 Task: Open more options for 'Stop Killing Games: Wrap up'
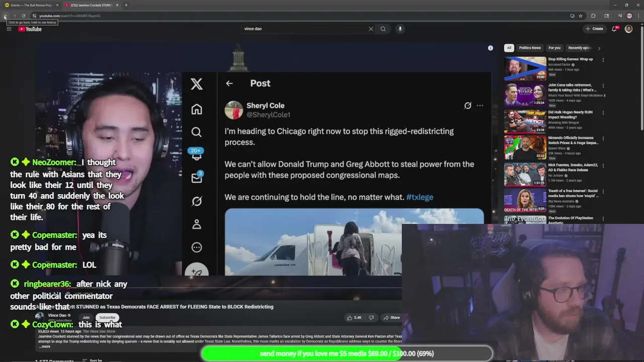603,60
